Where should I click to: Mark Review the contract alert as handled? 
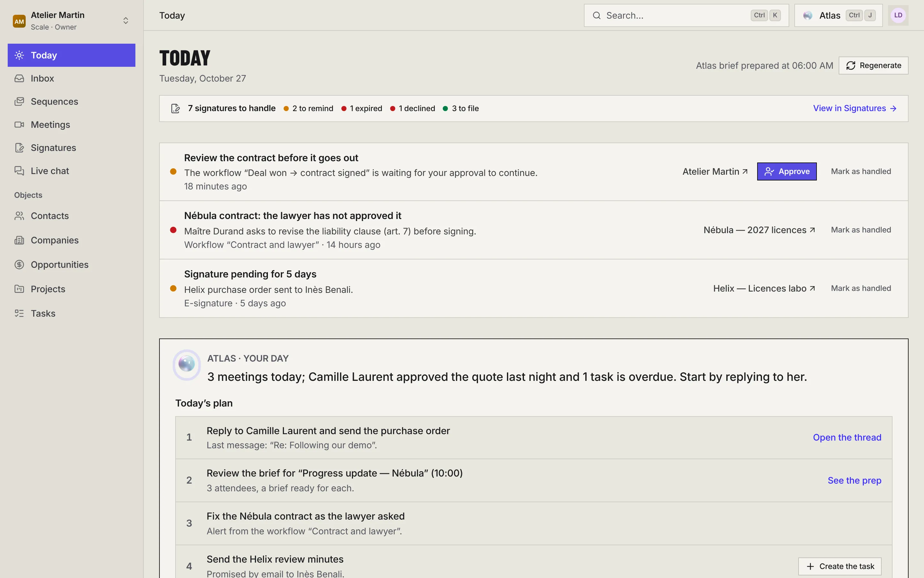pyautogui.click(x=860, y=172)
